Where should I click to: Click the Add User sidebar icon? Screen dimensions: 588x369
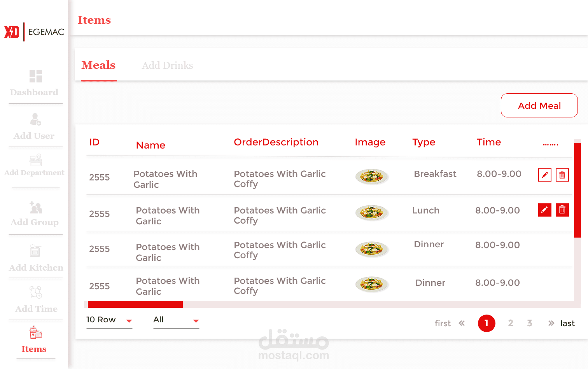tap(36, 119)
